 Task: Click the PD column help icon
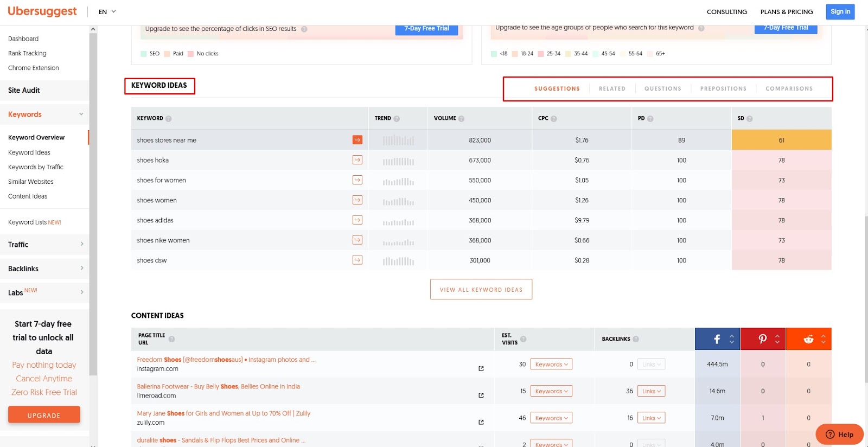pos(650,119)
